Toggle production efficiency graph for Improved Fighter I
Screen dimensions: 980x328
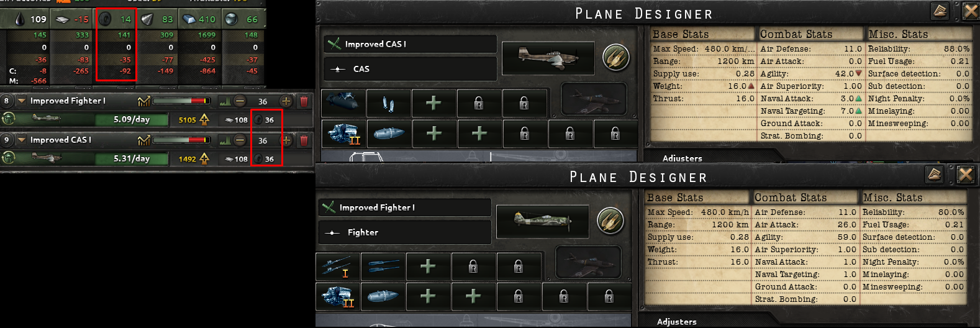click(225, 101)
